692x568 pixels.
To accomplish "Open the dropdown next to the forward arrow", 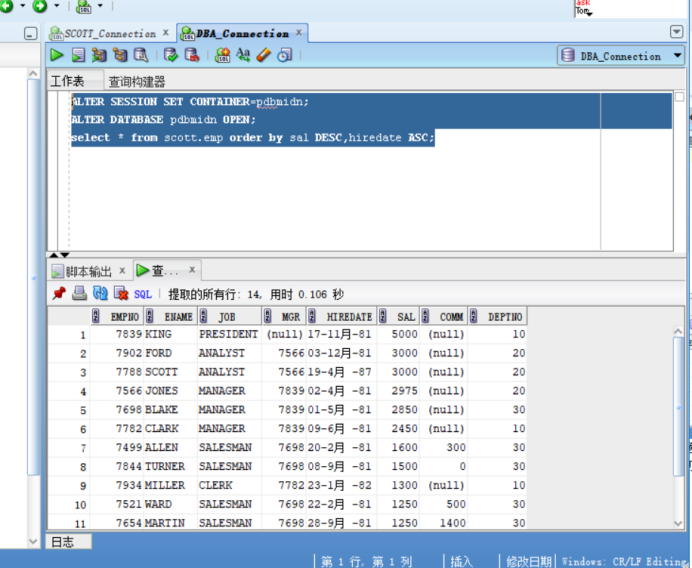I will click(56, 6).
